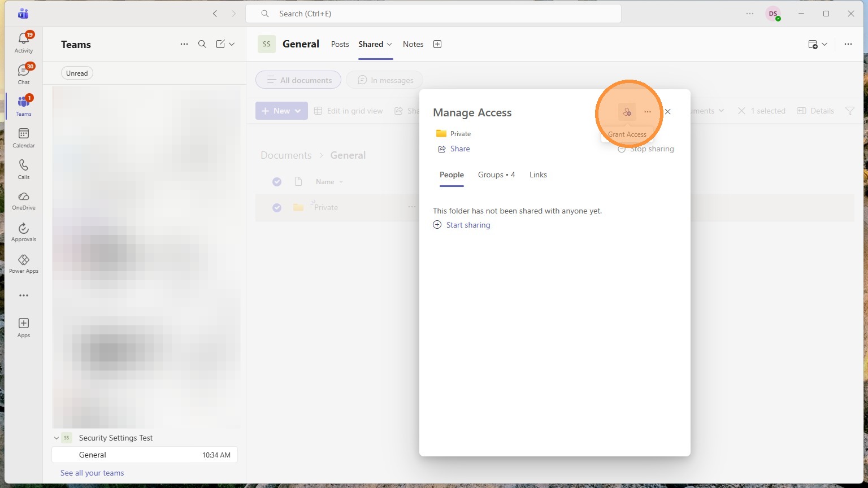
Task: Switch to the Groups tab in Manage Access
Action: 497,175
